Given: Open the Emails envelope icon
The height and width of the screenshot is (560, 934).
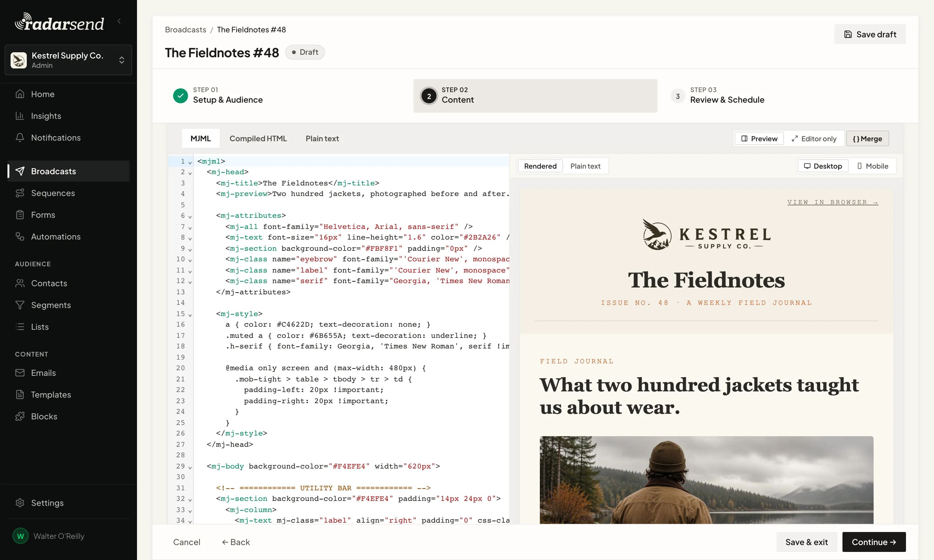Looking at the screenshot, I should [20, 373].
